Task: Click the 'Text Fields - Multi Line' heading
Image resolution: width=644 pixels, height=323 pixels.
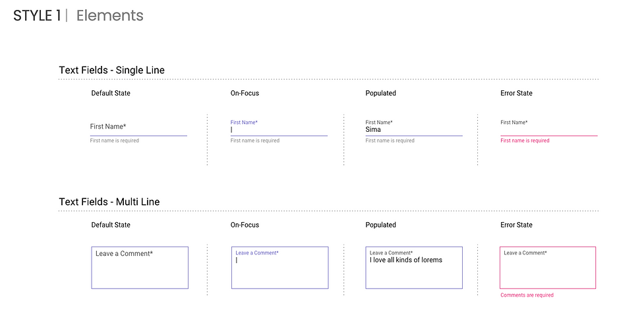Action: (109, 202)
